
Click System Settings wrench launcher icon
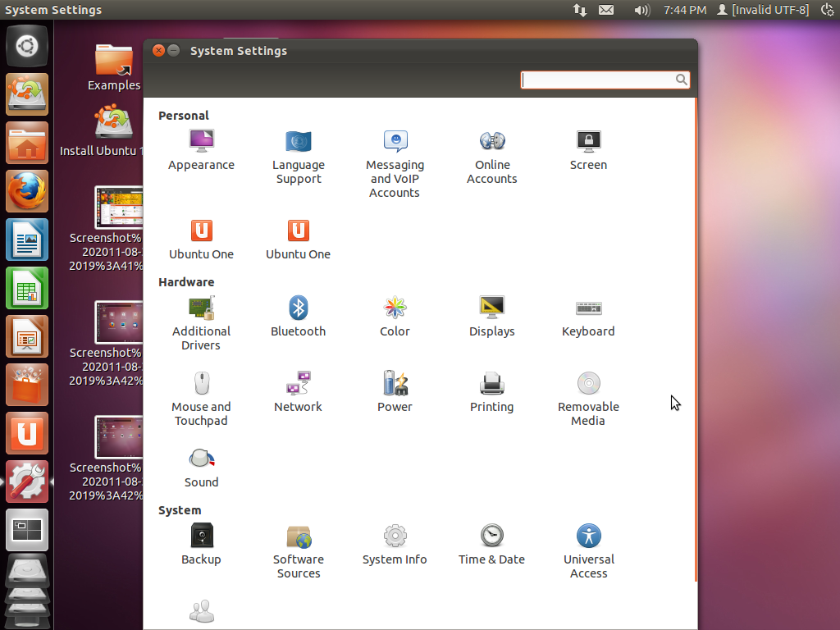pyautogui.click(x=27, y=482)
